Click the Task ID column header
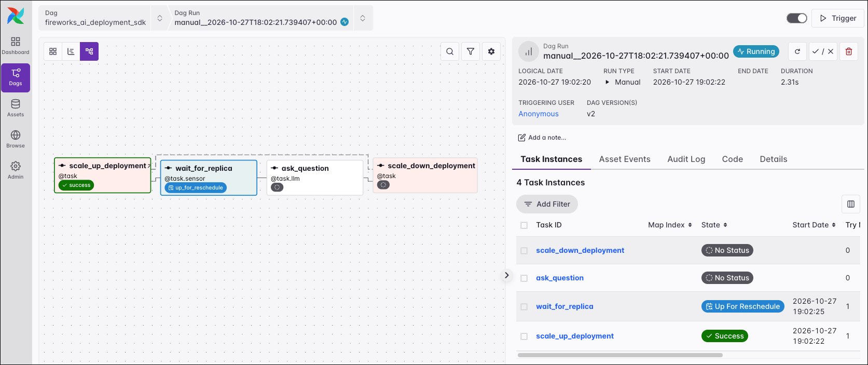This screenshot has height=365, width=868. (x=549, y=225)
